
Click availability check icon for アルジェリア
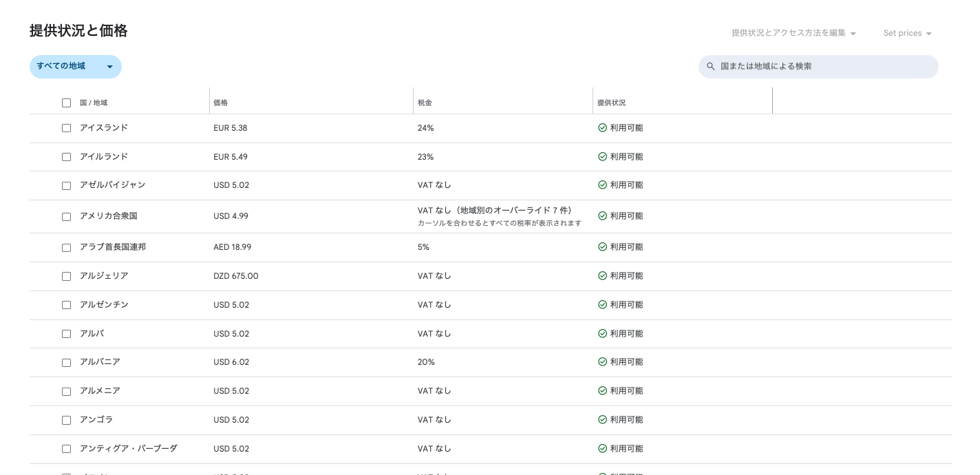(x=602, y=276)
